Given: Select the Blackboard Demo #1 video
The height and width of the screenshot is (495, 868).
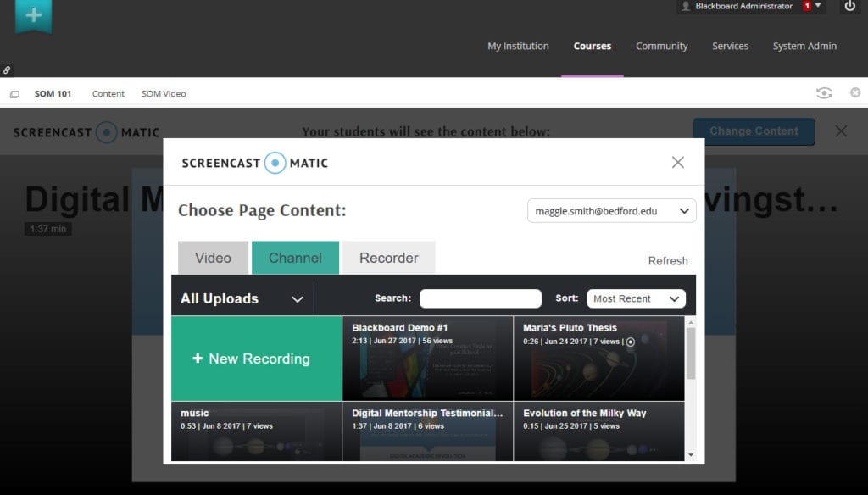Looking at the screenshot, I should coord(427,359).
